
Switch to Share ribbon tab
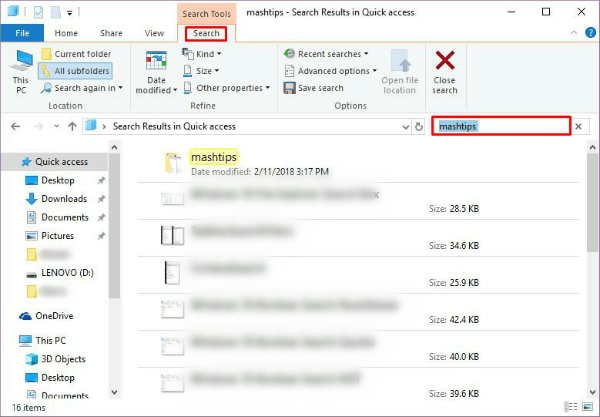[111, 33]
